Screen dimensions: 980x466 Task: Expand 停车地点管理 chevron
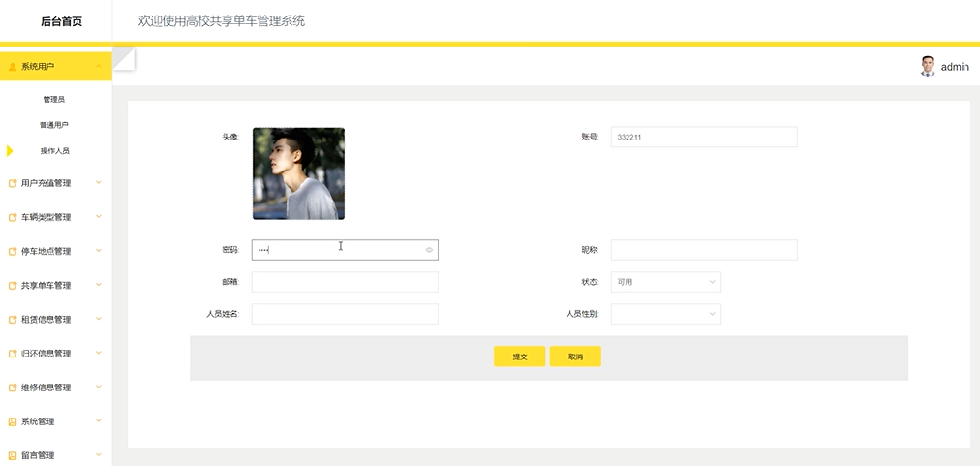pos(99,251)
